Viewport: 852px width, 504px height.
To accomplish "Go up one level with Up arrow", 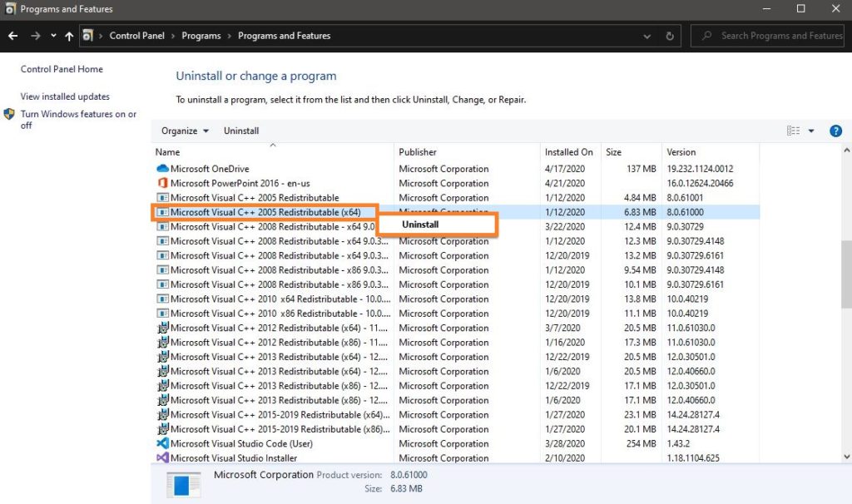I will point(69,36).
